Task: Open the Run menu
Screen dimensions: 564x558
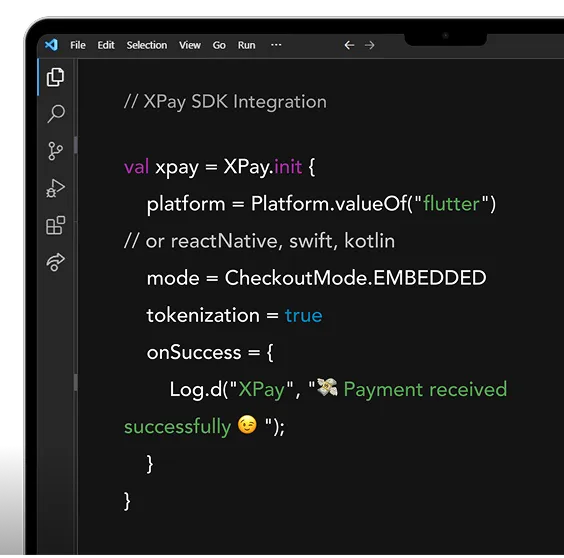Action: coord(246,45)
